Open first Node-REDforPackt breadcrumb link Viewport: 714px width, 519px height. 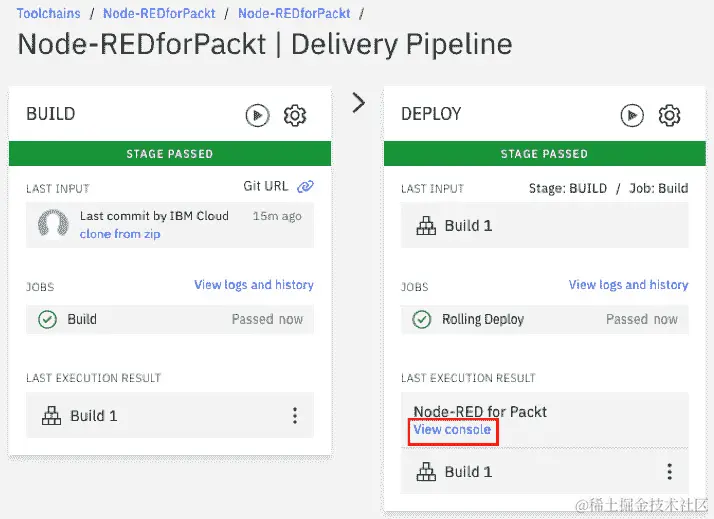159,13
